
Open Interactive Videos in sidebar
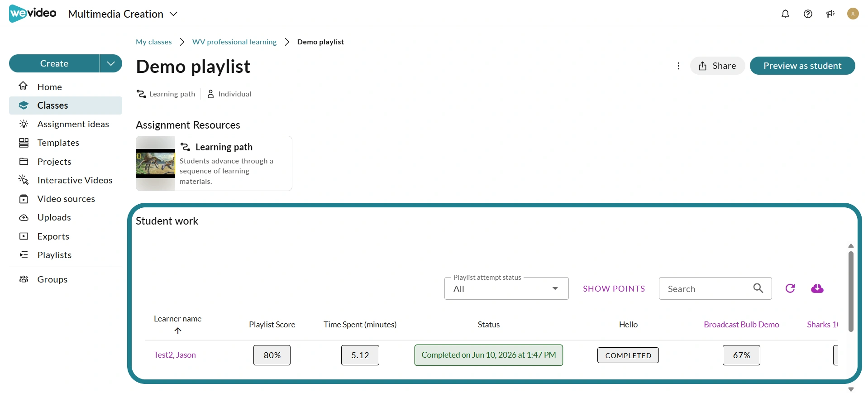(x=66, y=180)
